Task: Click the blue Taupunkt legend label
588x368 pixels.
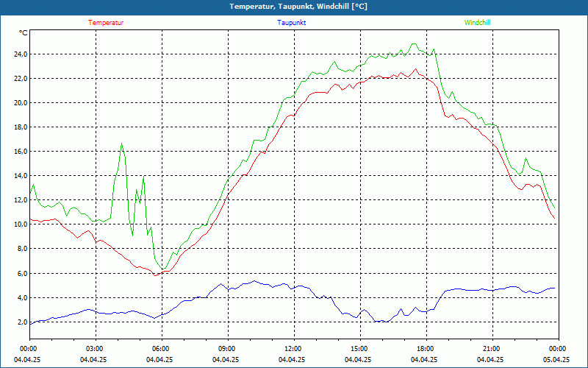Action: [291, 23]
